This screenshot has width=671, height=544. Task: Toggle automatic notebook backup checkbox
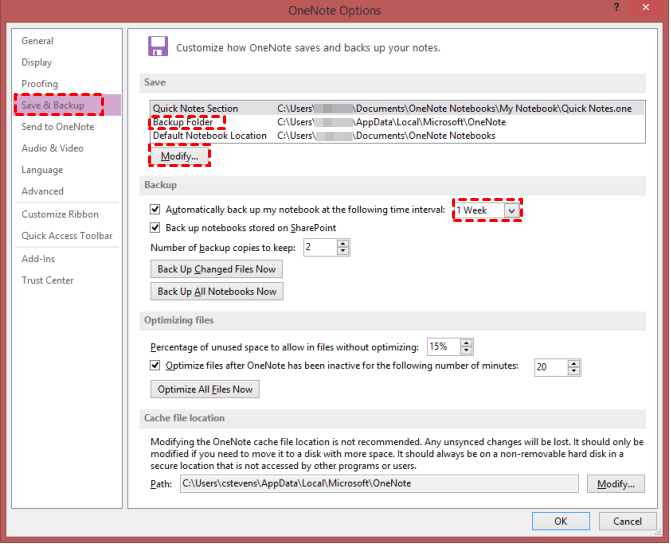coord(155,210)
